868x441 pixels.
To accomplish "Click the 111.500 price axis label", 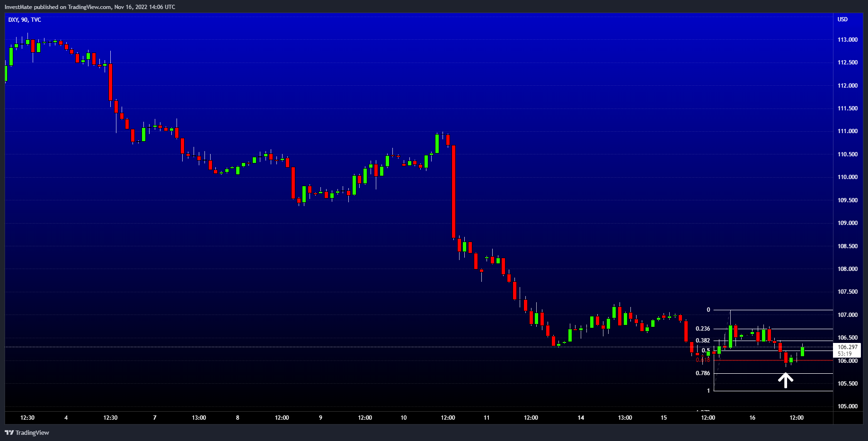I will [x=847, y=108].
